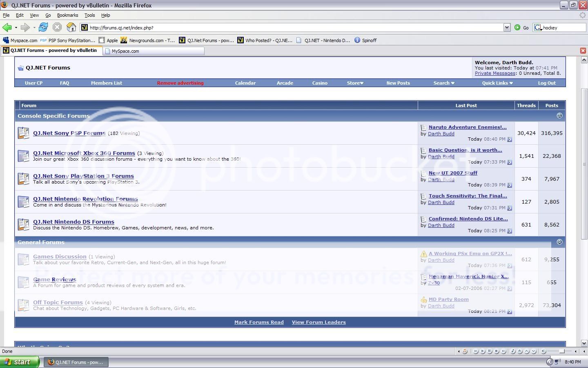Click the Nintendo DS Forums folder icon
Image resolution: width=588 pixels, height=368 pixels.
click(23, 224)
